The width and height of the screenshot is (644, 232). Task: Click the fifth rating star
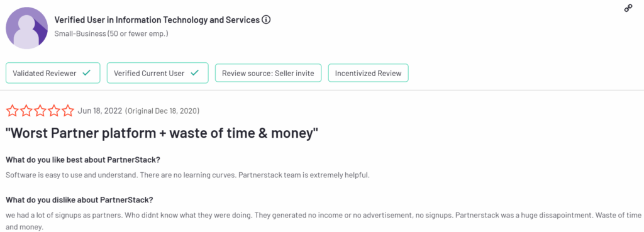click(x=68, y=111)
